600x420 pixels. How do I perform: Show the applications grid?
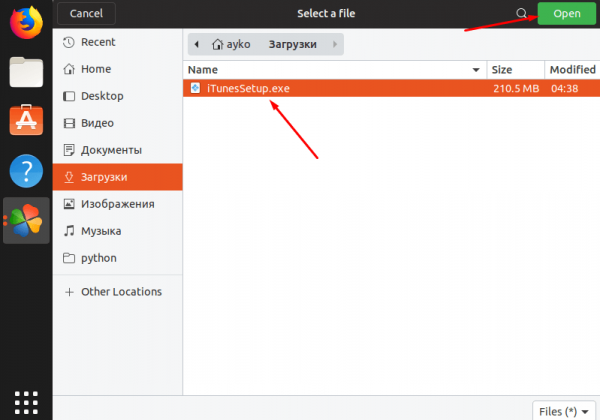click(x=26, y=402)
